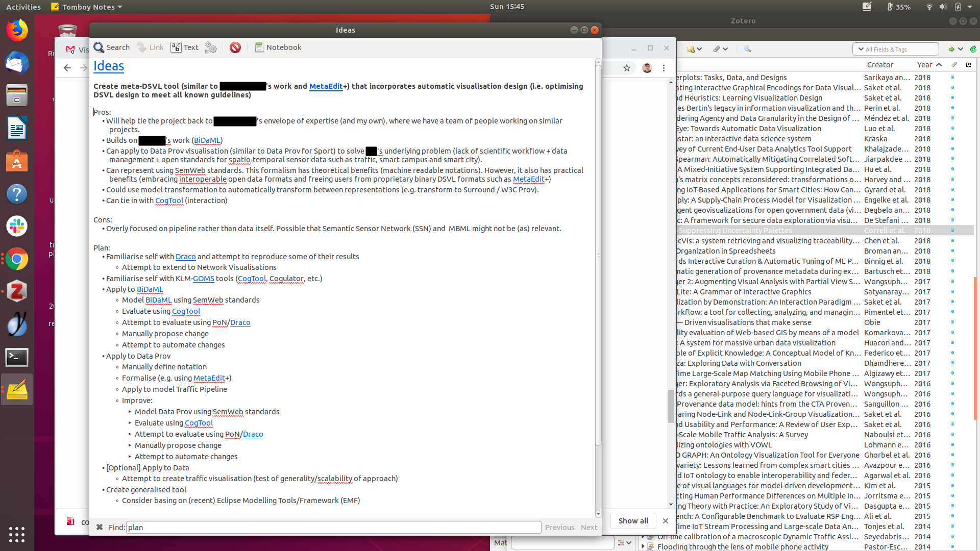980x551 pixels.
Task: Click the Show all downloads button
Action: 633,520
